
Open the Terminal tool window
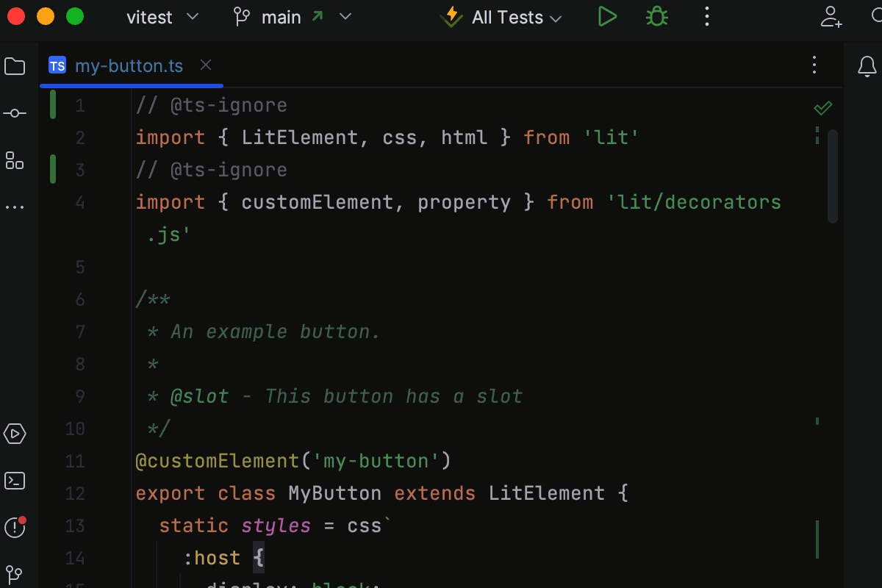tap(15, 481)
